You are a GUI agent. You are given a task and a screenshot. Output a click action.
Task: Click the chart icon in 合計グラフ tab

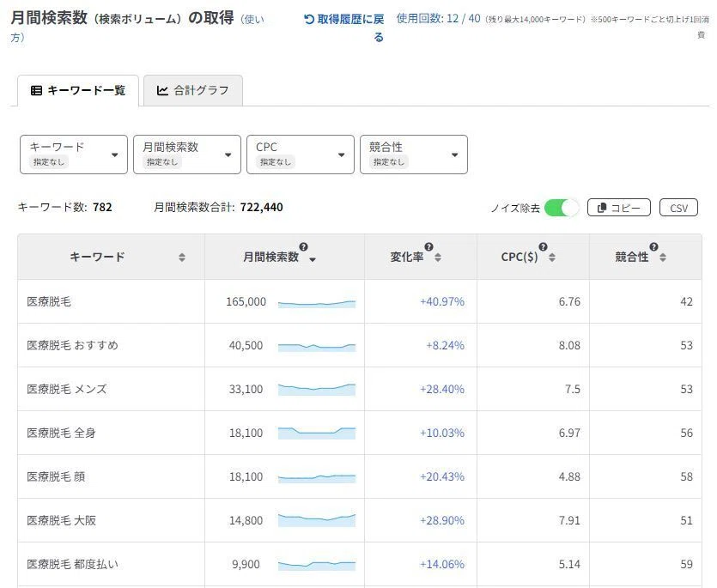click(x=162, y=90)
